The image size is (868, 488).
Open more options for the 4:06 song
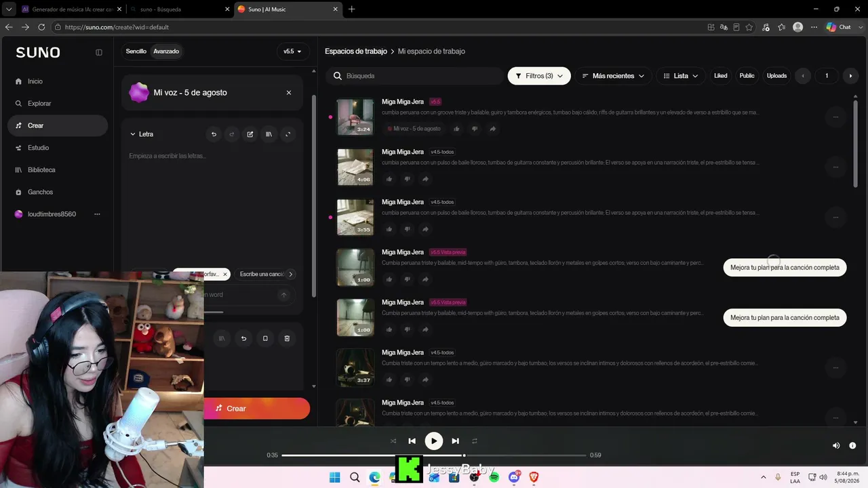[835, 167]
